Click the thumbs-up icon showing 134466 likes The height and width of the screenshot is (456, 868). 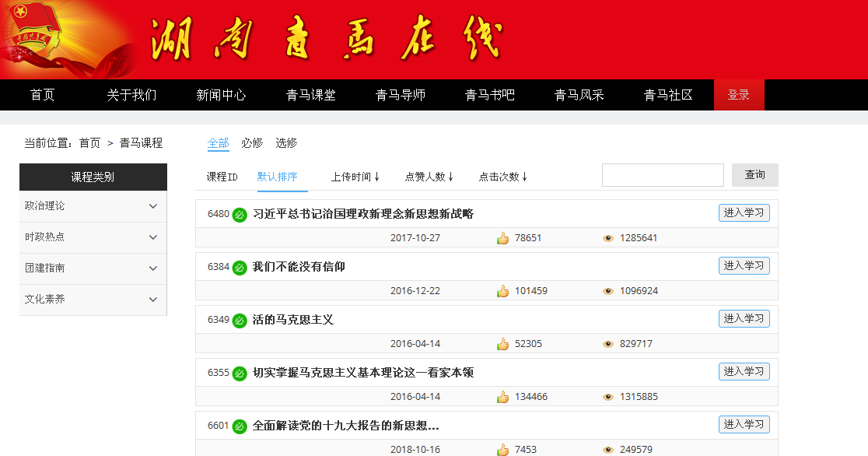click(502, 397)
